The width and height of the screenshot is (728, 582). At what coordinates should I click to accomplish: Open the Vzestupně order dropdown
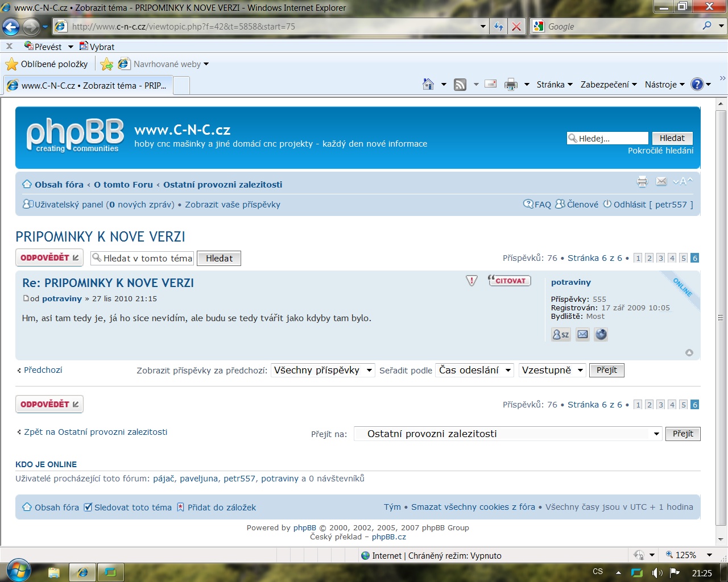(552, 371)
